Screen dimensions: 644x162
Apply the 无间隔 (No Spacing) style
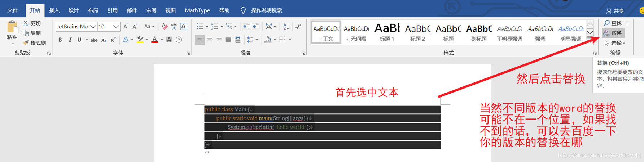pyautogui.click(x=356, y=32)
